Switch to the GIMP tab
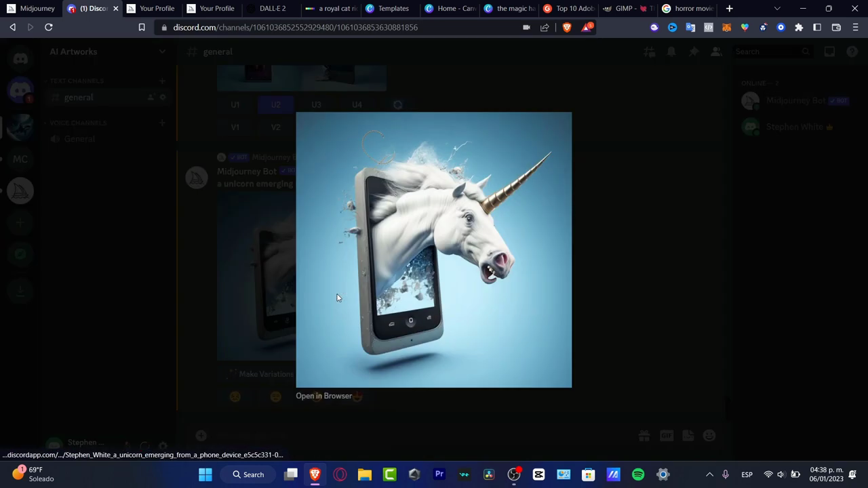The image size is (868, 488). click(629, 9)
